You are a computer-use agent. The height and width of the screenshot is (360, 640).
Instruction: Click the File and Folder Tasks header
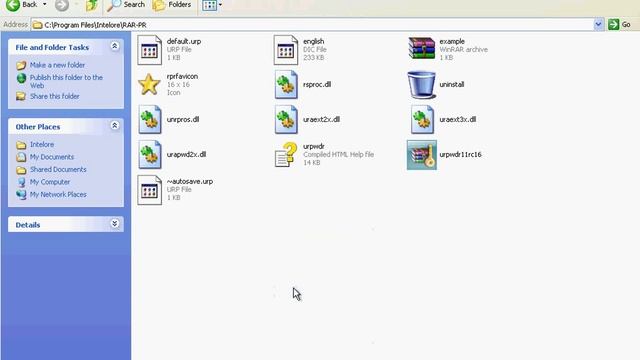(x=66, y=47)
